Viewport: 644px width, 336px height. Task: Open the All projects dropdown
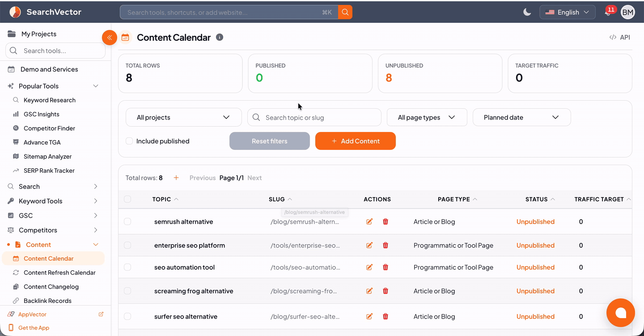point(184,117)
